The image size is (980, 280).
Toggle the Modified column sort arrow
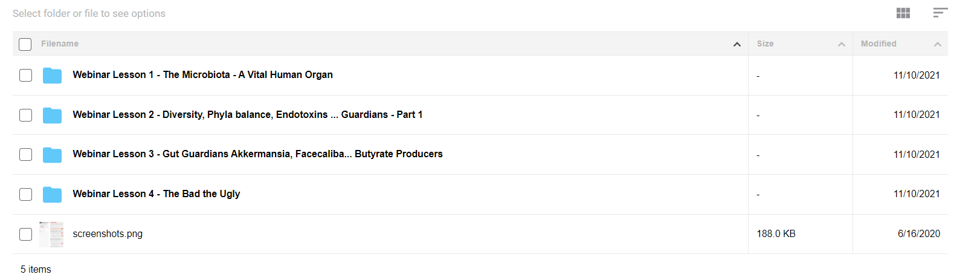[937, 44]
